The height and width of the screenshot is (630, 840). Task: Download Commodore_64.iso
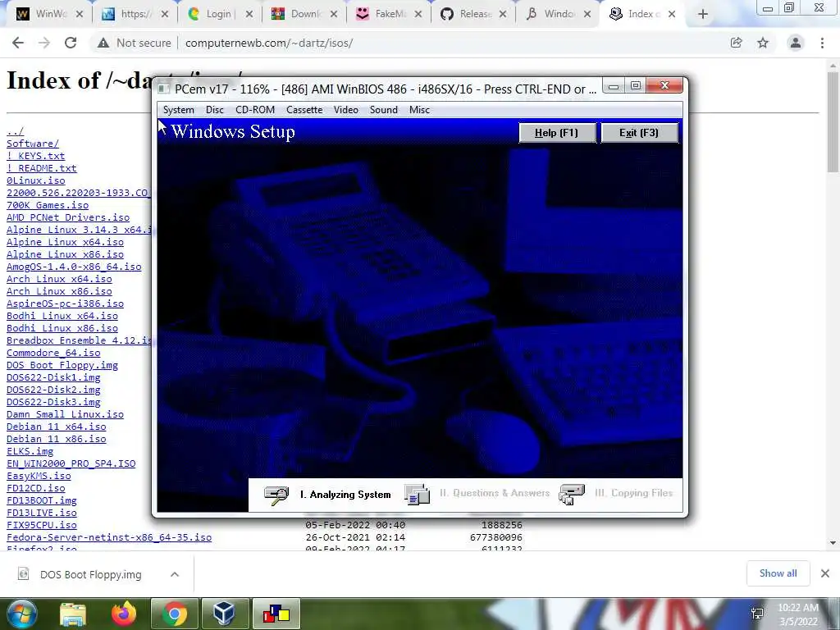53,353
